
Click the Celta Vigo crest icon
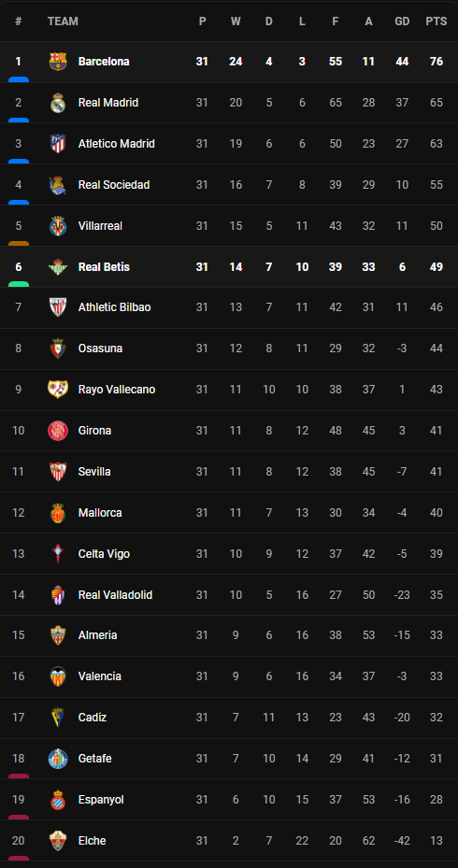(58, 553)
